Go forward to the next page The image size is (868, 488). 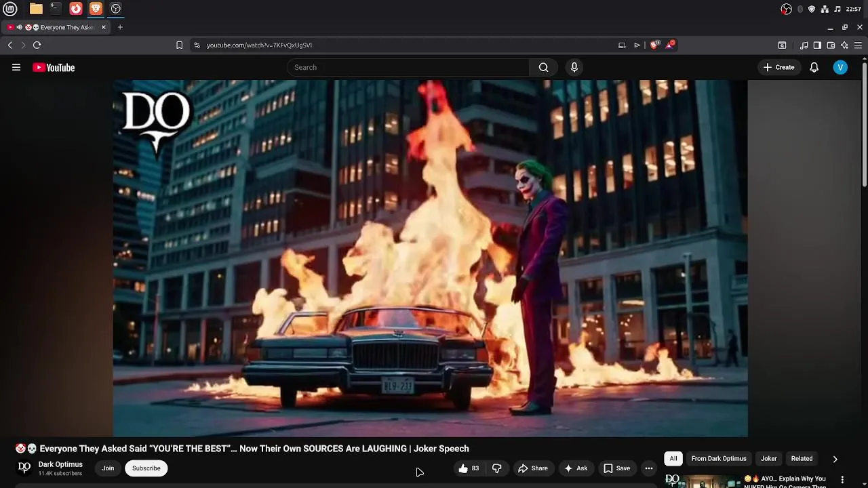click(x=23, y=45)
